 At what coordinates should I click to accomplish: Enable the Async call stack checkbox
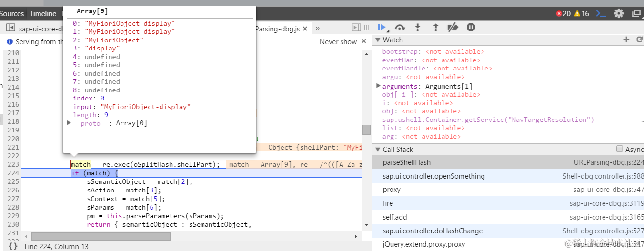[x=619, y=149]
